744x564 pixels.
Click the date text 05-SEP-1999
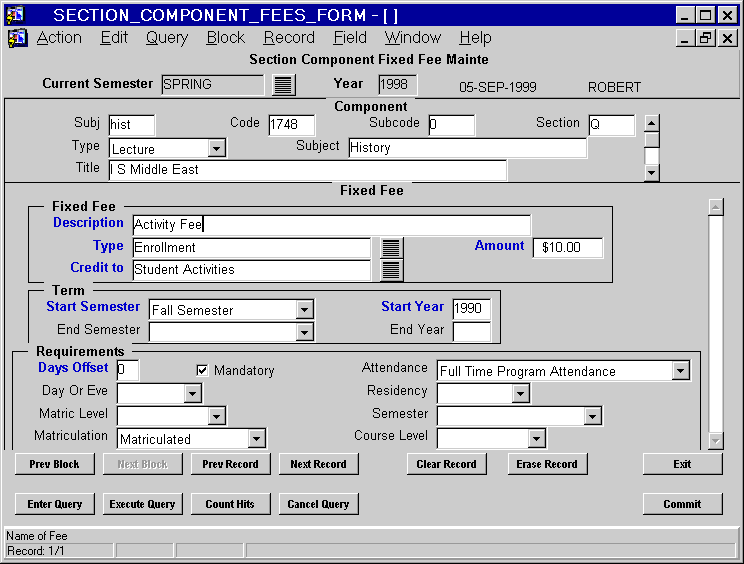pos(498,87)
